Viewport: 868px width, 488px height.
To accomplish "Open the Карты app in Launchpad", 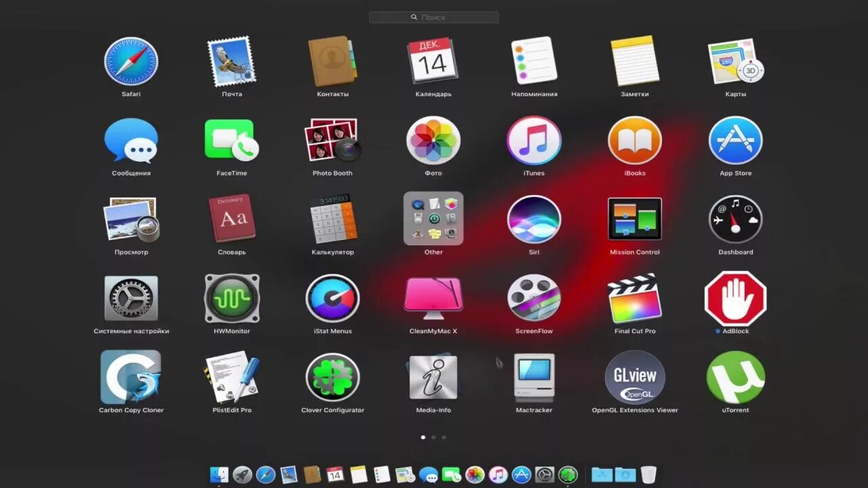I will 736,62.
